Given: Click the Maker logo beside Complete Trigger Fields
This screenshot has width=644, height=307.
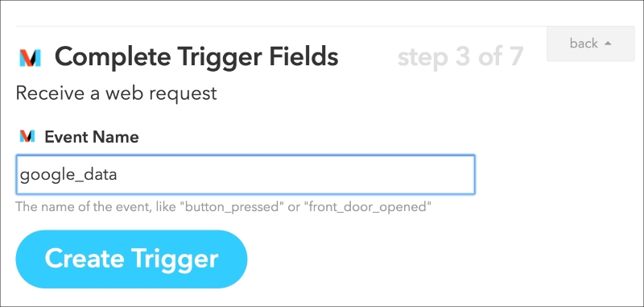Looking at the screenshot, I should [30, 58].
